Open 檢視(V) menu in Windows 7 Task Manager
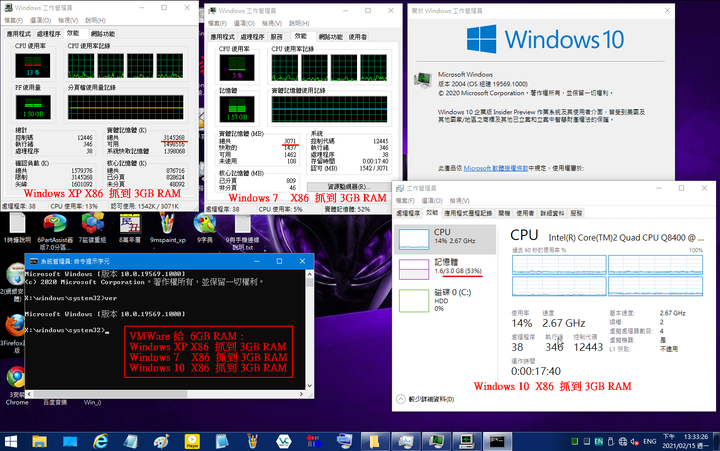Image resolution: width=720 pixels, height=451 pixels. (x=272, y=23)
